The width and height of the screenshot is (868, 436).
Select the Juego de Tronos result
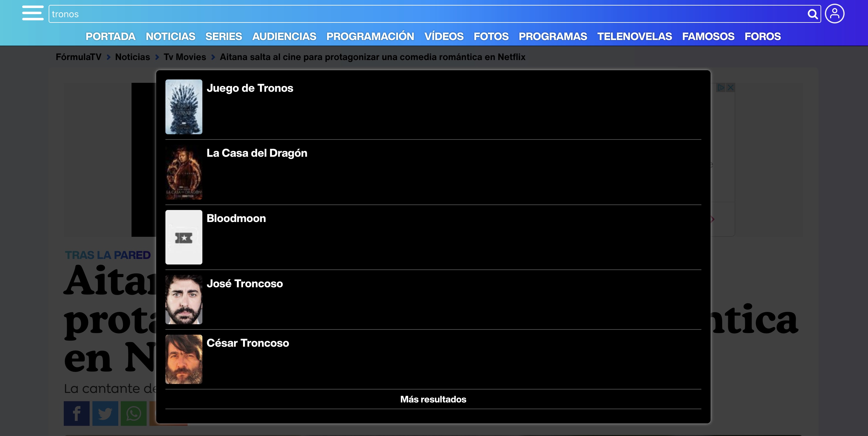[433, 107]
